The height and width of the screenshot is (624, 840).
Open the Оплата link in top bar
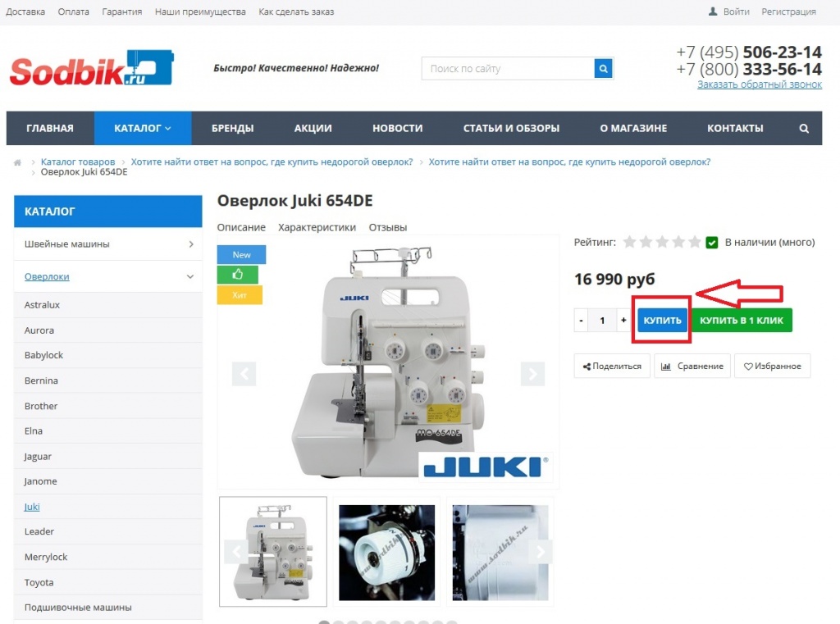pyautogui.click(x=73, y=11)
